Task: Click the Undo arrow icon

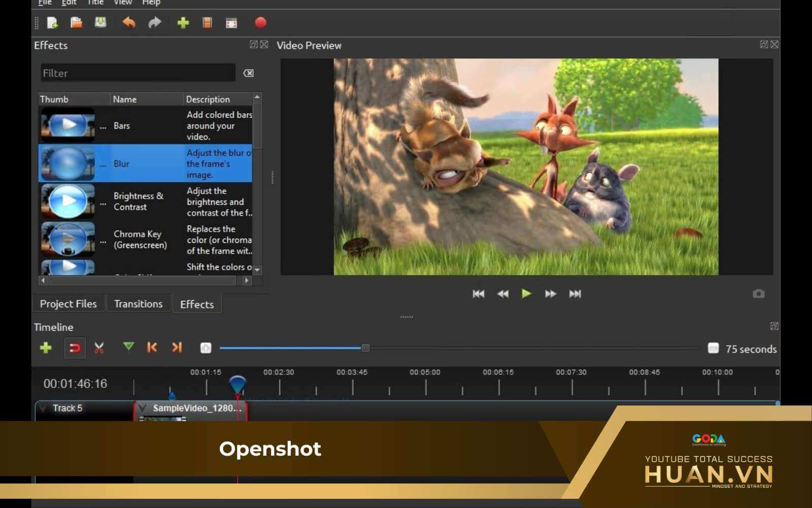Action: click(x=129, y=23)
